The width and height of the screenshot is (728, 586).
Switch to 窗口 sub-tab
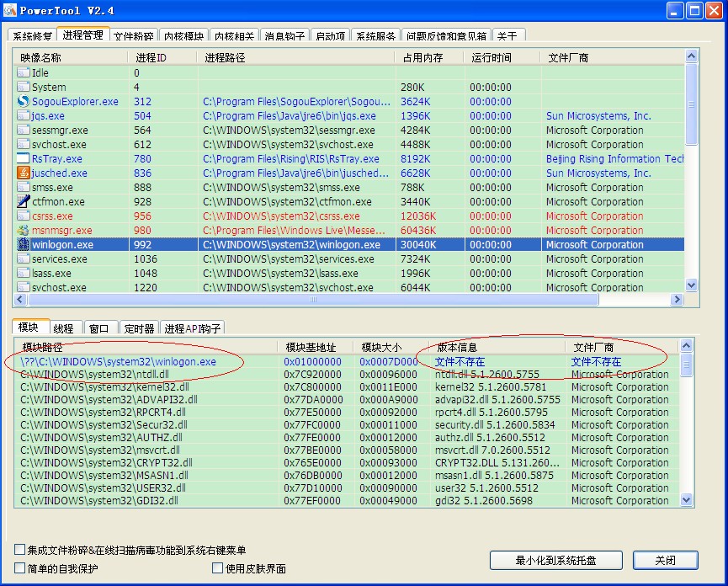point(100,328)
